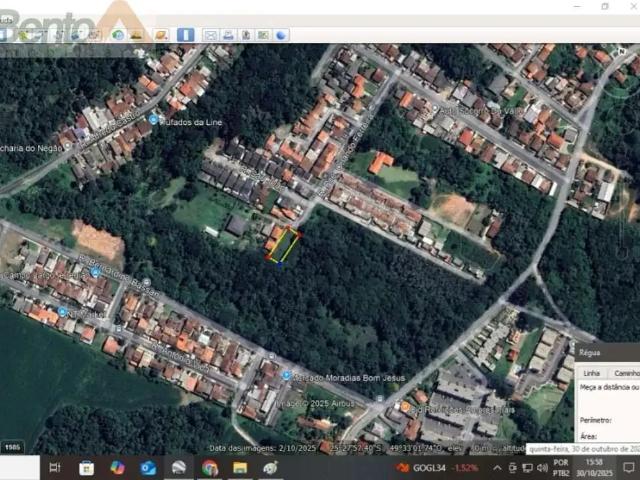Image resolution: width=640 pixels, height=480 pixels.
Task: Click the POR PTB2 language indicator
Action: pyautogui.click(x=561, y=468)
